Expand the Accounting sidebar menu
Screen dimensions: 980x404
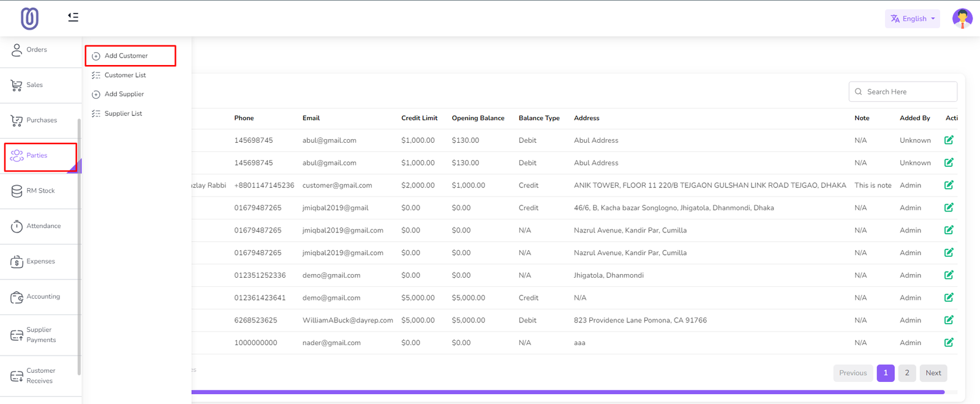(x=43, y=297)
